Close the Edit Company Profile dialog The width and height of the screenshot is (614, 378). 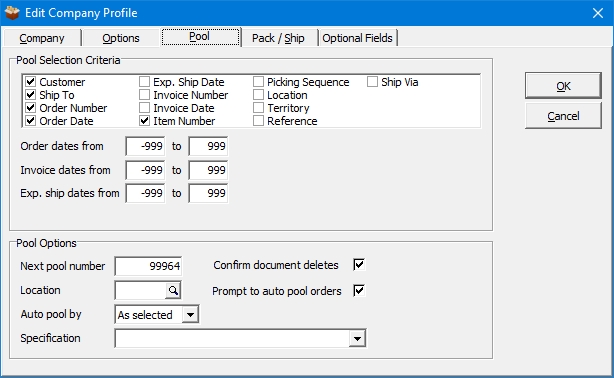(x=598, y=13)
